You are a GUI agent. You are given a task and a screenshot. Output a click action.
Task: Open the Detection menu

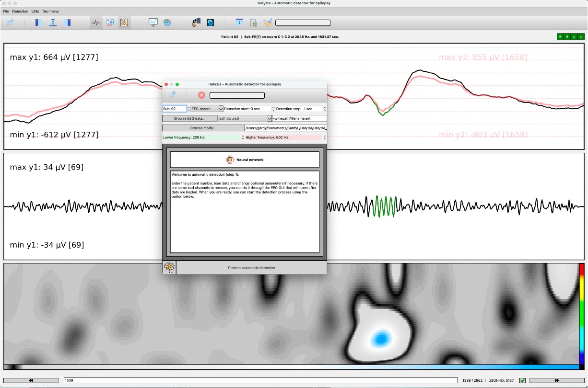20,11
